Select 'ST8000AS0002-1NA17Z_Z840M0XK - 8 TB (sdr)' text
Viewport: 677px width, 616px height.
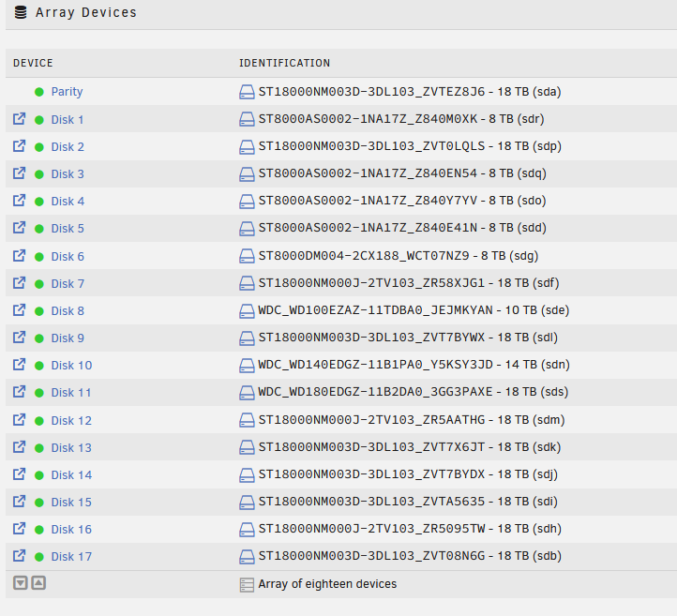[401, 119]
